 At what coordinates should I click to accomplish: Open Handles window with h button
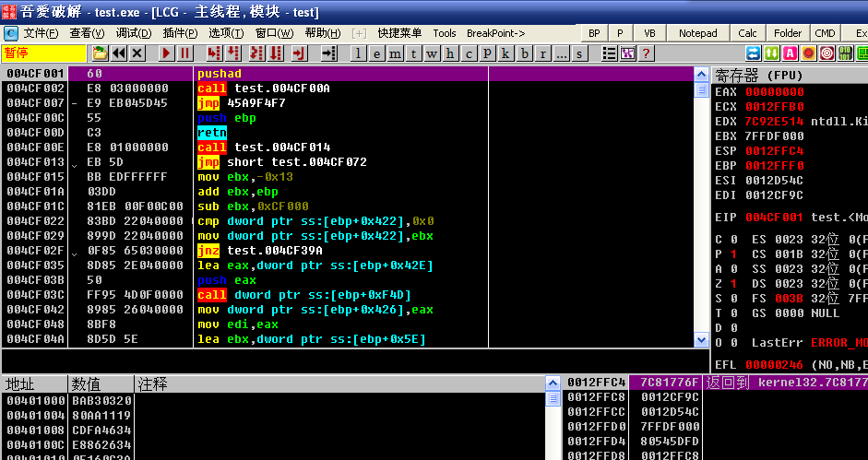pos(450,53)
